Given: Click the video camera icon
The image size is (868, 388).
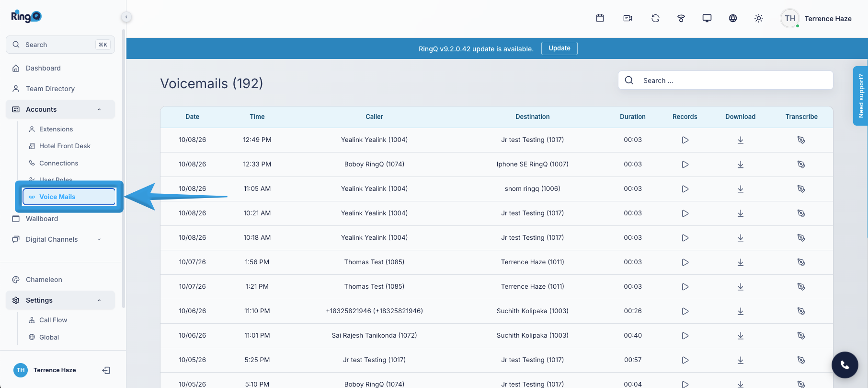Looking at the screenshot, I should [x=628, y=18].
